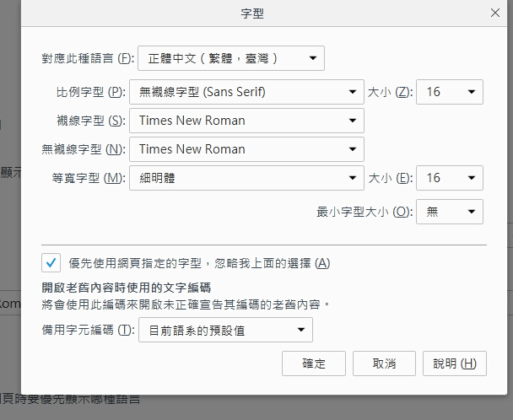The image size is (513, 420).
Task: Open the monospace 大小 (E) size dropdown
Action: 450,178
